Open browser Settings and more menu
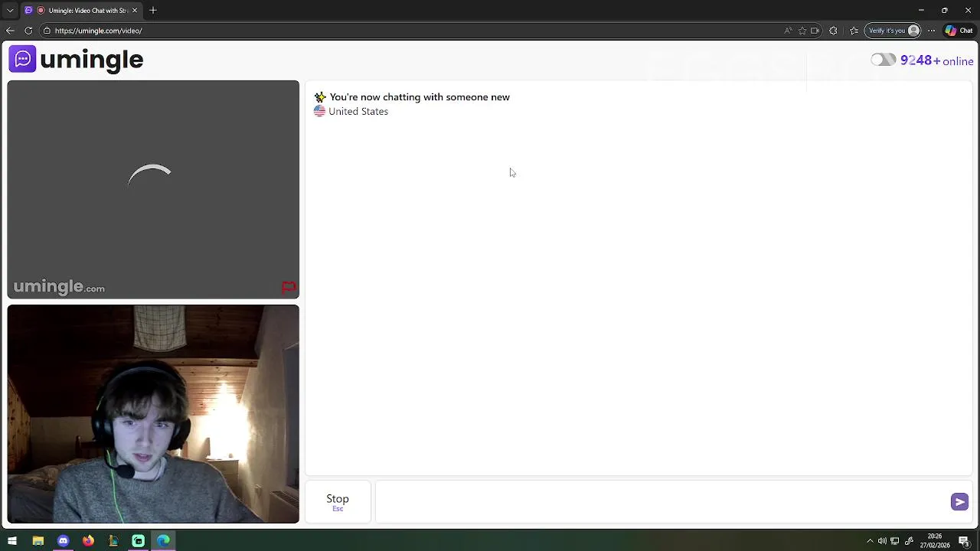Screen dimensions: 980x551 [x=931, y=31]
